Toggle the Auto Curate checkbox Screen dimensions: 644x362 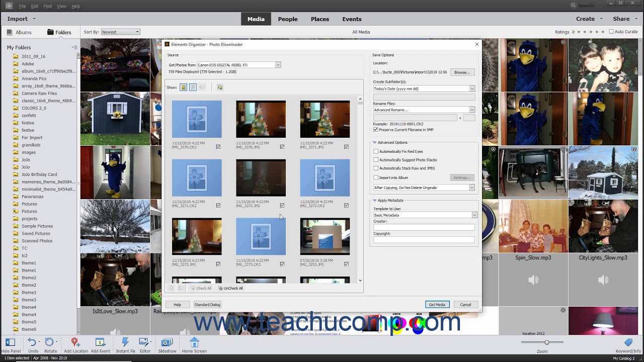[611, 32]
